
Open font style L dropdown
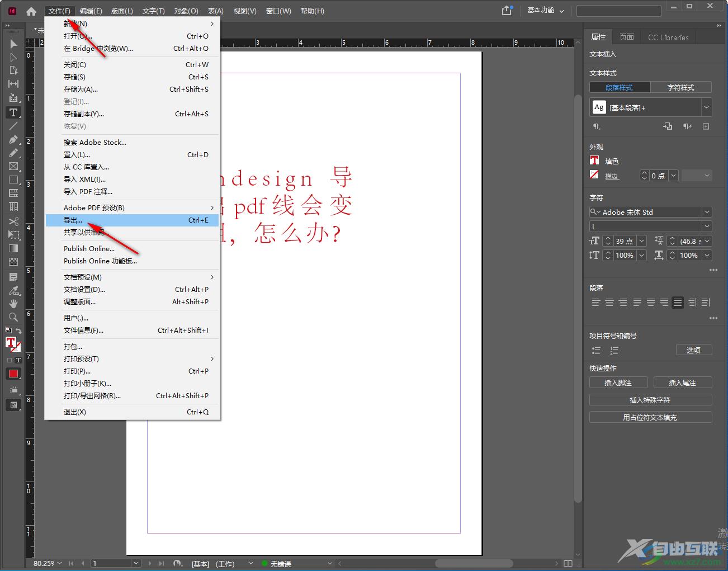click(707, 226)
